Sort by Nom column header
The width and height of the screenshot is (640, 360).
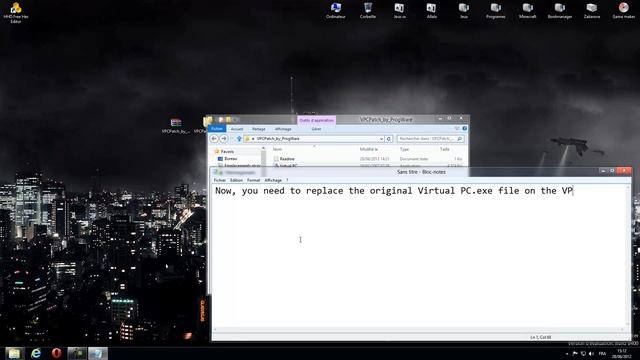pyautogui.click(x=278, y=149)
